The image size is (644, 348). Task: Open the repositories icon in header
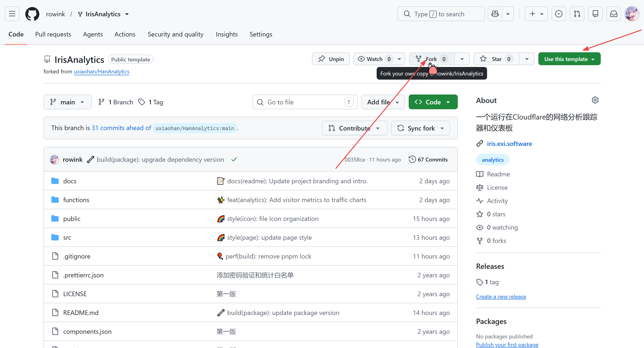(595, 14)
